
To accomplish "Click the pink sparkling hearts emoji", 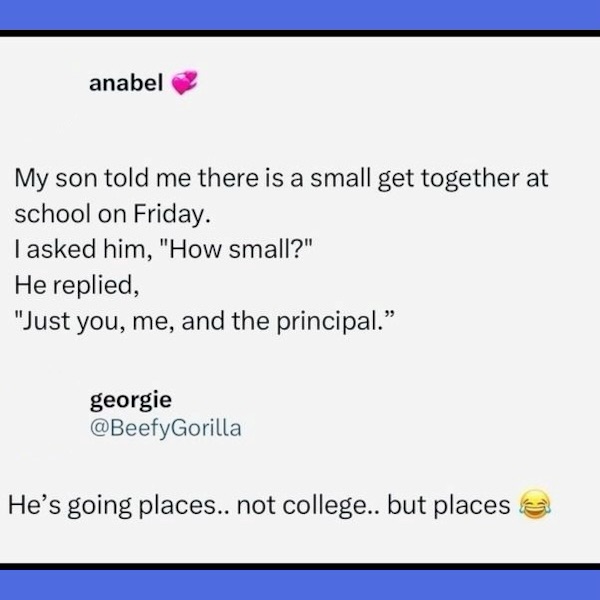I will pos(184,82).
